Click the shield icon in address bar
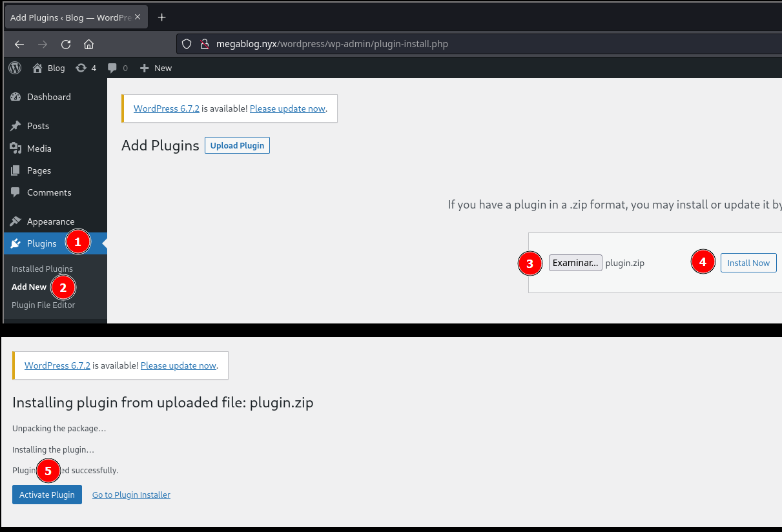This screenshot has width=782, height=532. [x=187, y=45]
